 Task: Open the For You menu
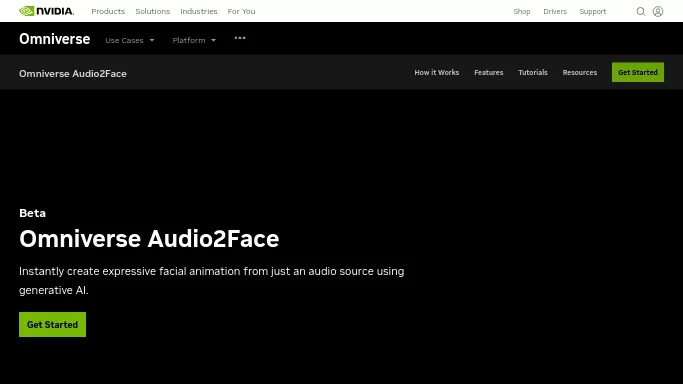(x=241, y=11)
